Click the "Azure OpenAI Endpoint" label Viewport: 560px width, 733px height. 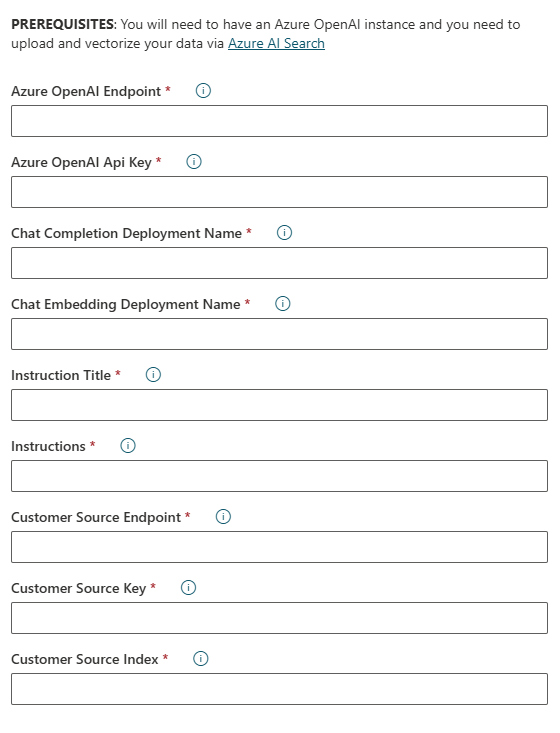(86, 91)
